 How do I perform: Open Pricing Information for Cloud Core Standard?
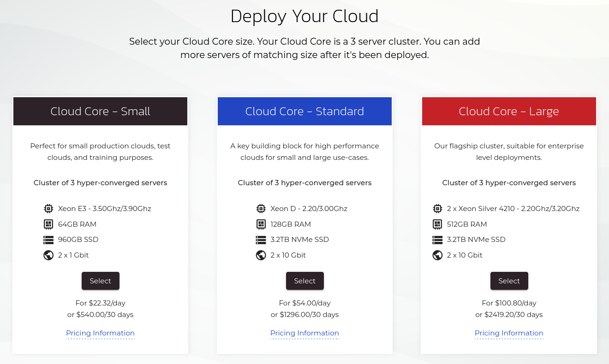tap(304, 333)
